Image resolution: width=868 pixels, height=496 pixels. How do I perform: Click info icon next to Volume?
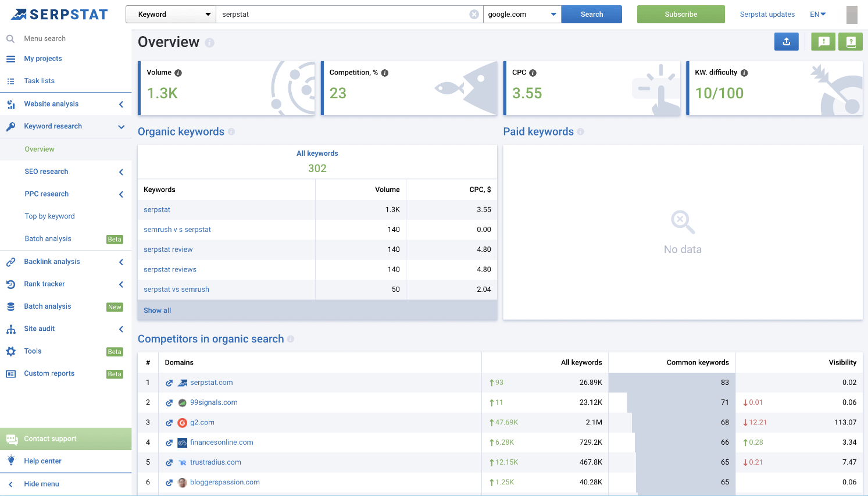(178, 73)
